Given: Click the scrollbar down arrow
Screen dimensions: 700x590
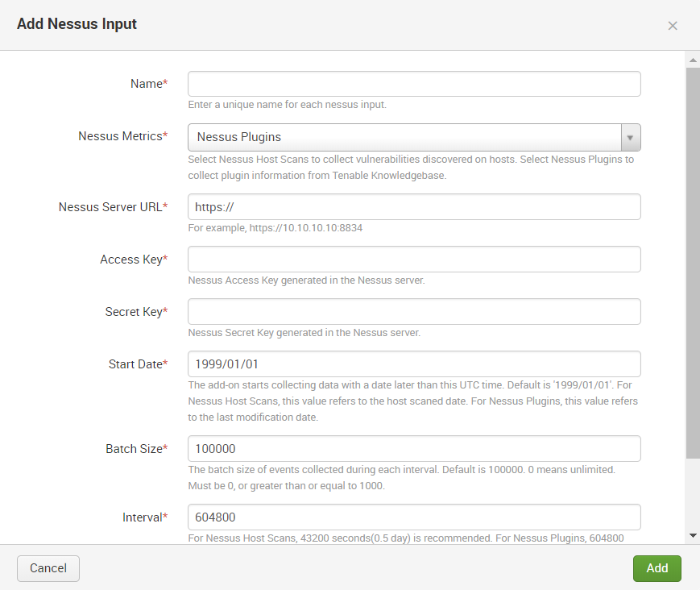Looking at the screenshot, I should [x=693, y=535].
